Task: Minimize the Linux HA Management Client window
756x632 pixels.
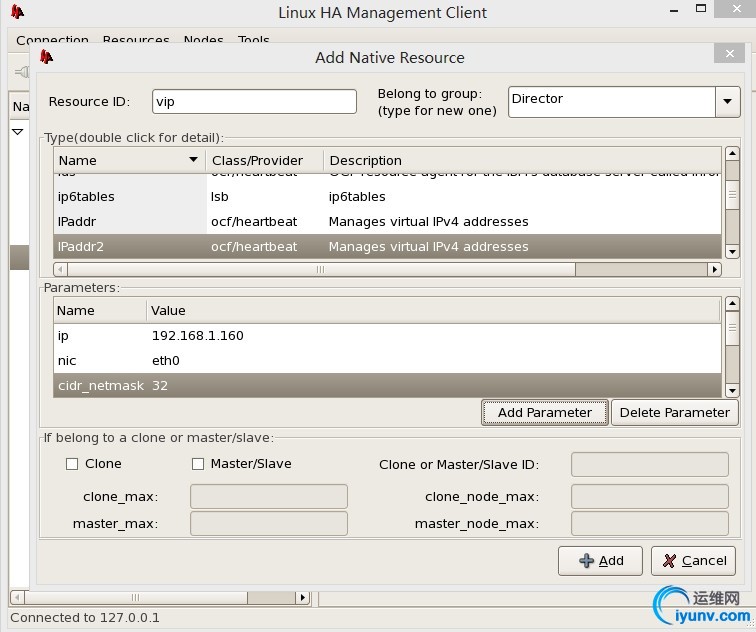Action: coord(674,11)
